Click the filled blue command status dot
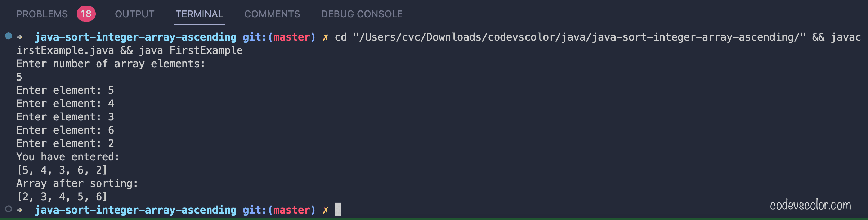 point(9,36)
